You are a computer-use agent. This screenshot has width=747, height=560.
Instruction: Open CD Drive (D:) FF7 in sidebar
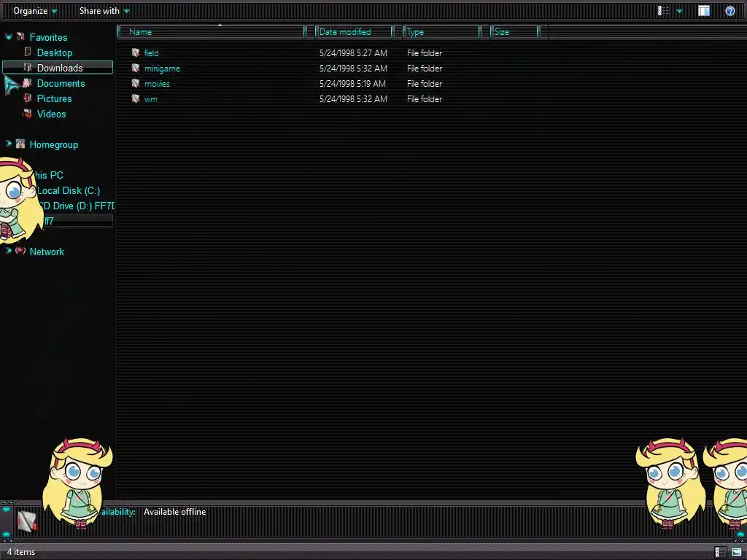pyautogui.click(x=76, y=206)
